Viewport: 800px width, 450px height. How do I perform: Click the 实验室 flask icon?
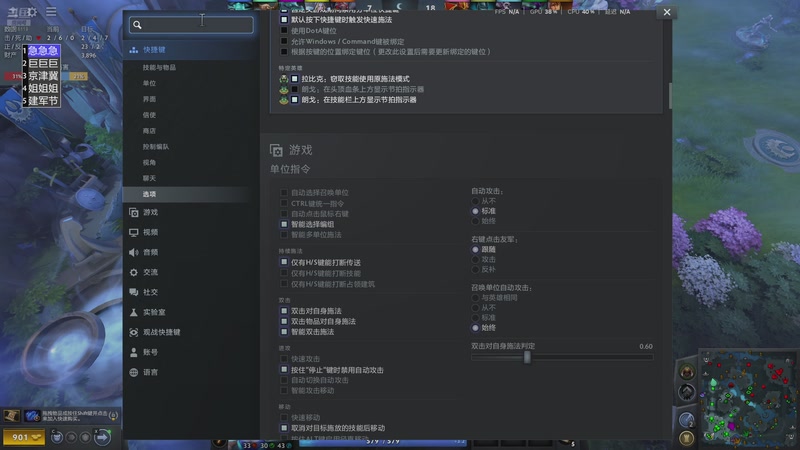134,312
